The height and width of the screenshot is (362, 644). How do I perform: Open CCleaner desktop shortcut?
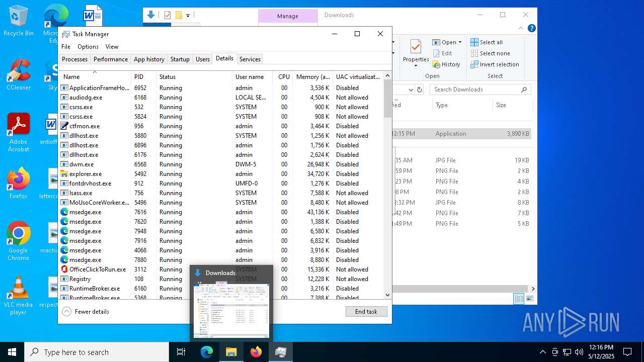click(x=19, y=75)
